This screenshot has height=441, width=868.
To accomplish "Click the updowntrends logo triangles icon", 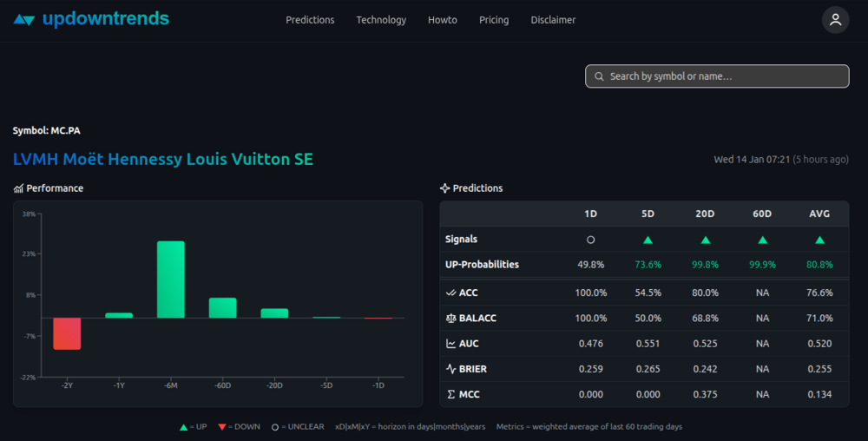I will coord(23,20).
